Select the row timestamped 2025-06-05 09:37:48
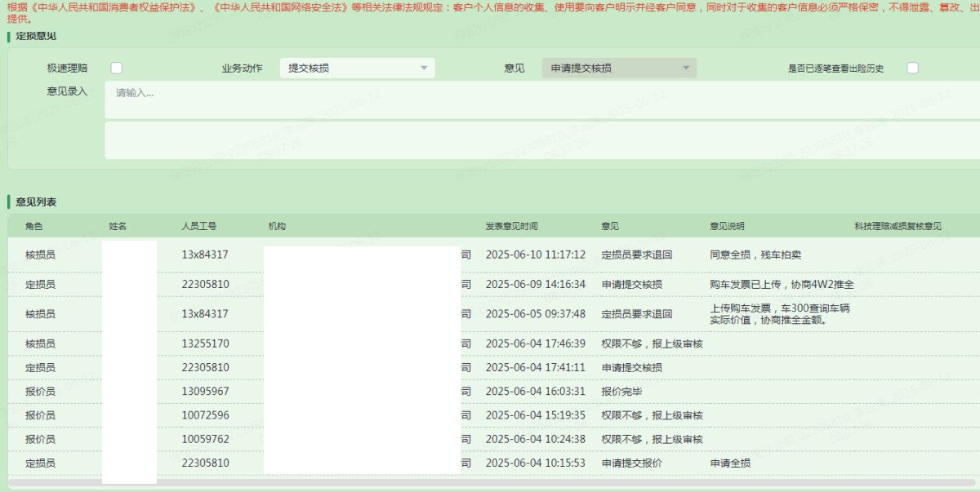 [535, 314]
